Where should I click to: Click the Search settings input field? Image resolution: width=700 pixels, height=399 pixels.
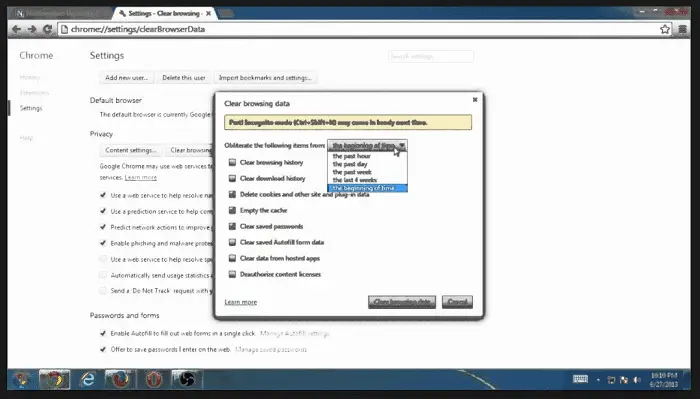click(x=431, y=56)
